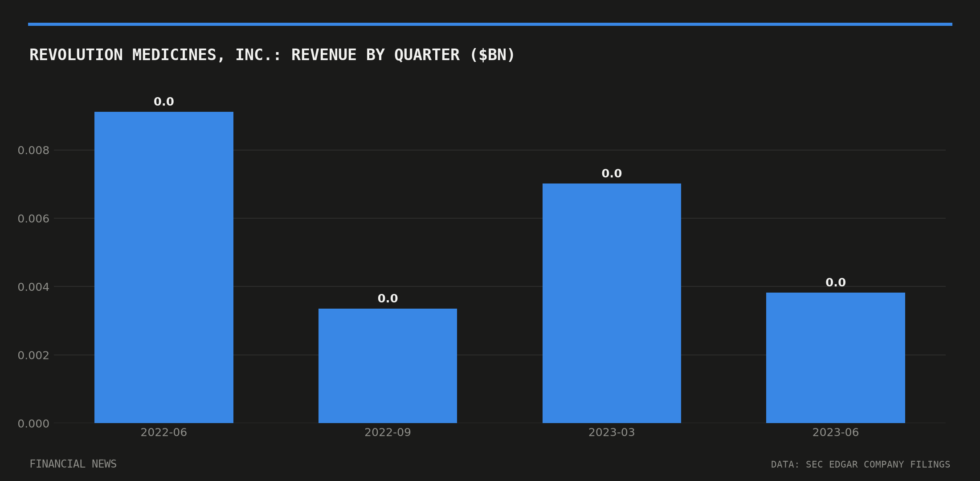Select the 2023-03 revenue bar
This screenshot has width=980, height=481.
tap(612, 303)
